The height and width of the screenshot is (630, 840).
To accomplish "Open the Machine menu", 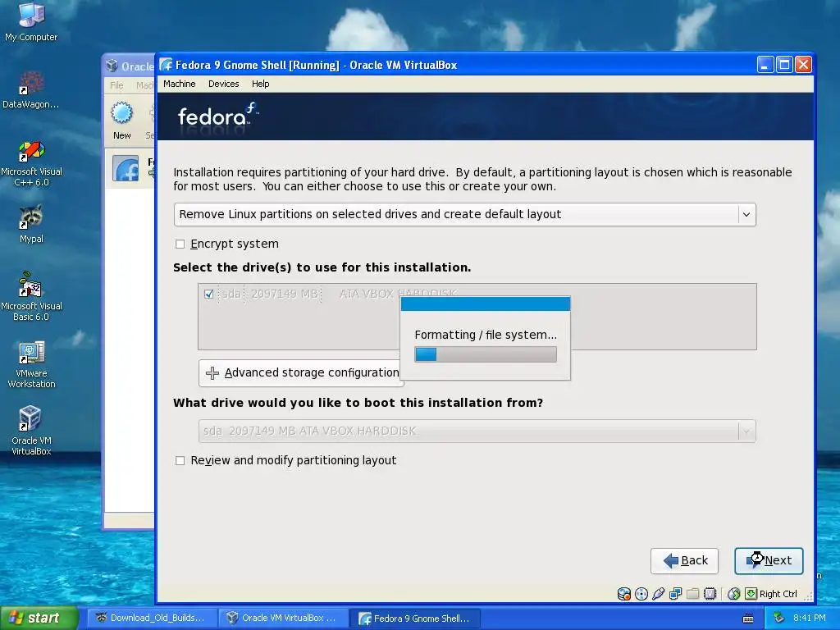I will click(x=180, y=84).
